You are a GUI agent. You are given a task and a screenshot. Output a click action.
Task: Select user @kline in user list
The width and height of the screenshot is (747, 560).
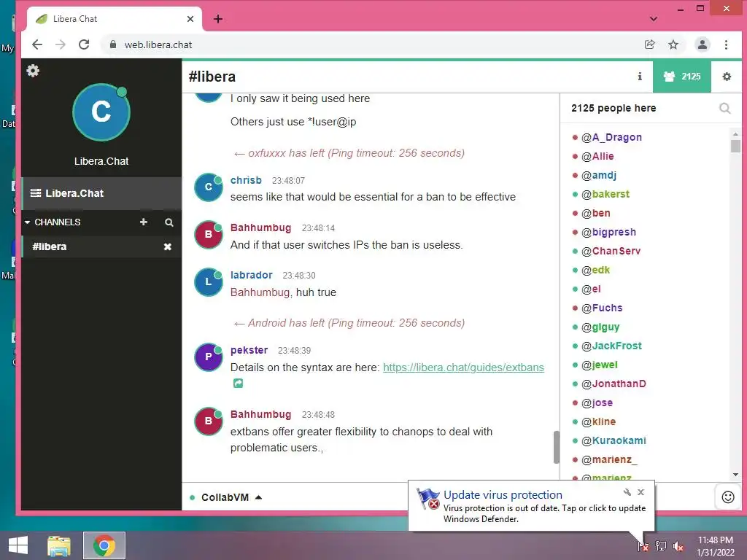tap(598, 422)
